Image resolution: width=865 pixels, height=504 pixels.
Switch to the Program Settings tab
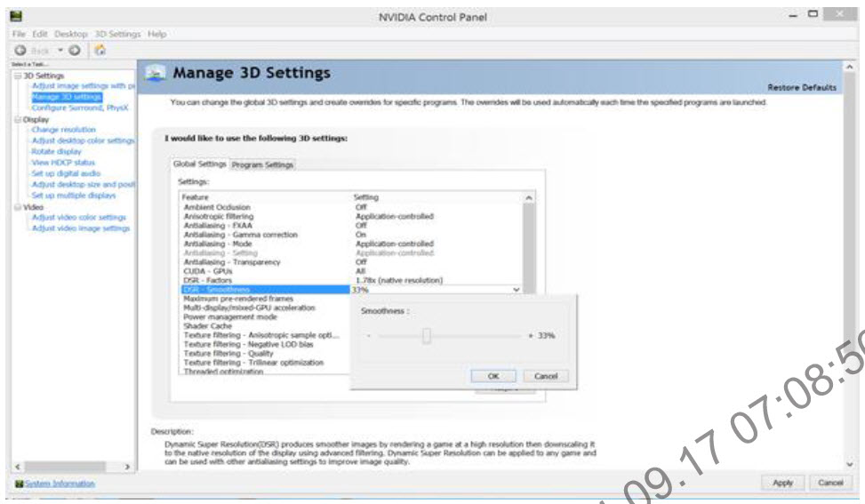click(x=262, y=164)
